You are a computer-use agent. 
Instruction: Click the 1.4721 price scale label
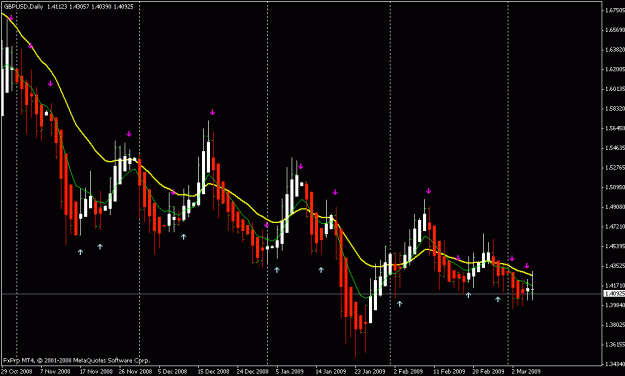[x=614, y=226]
